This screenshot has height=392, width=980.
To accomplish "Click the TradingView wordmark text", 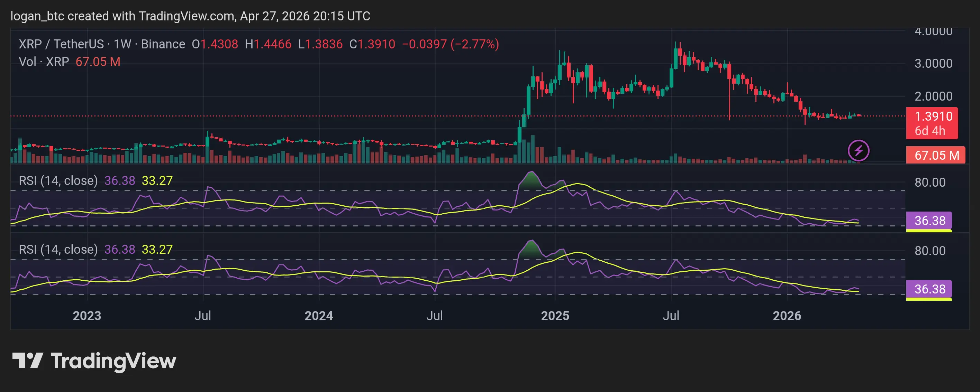I will tap(114, 361).
